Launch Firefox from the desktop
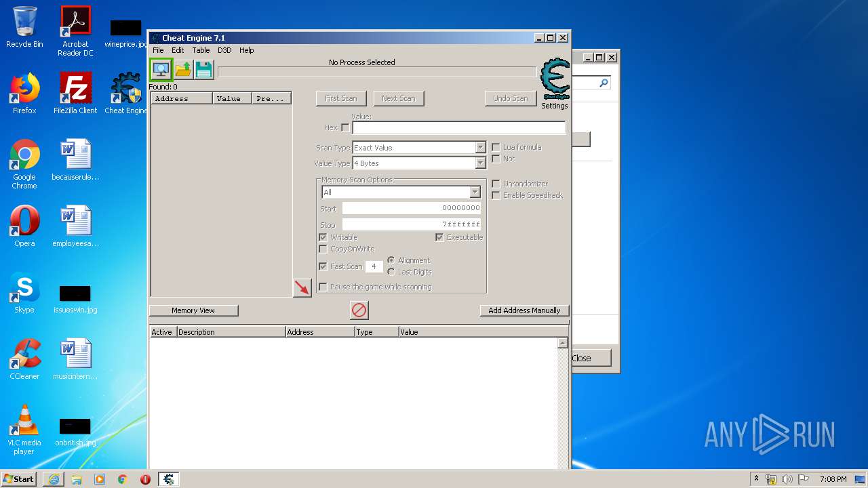The height and width of the screenshot is (488, 868). 24,94
